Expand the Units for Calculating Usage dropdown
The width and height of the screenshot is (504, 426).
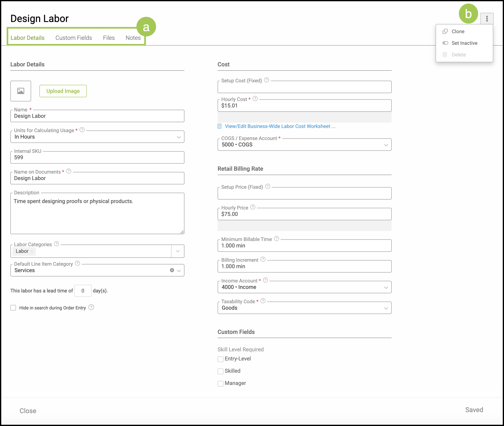click(179, 137)
